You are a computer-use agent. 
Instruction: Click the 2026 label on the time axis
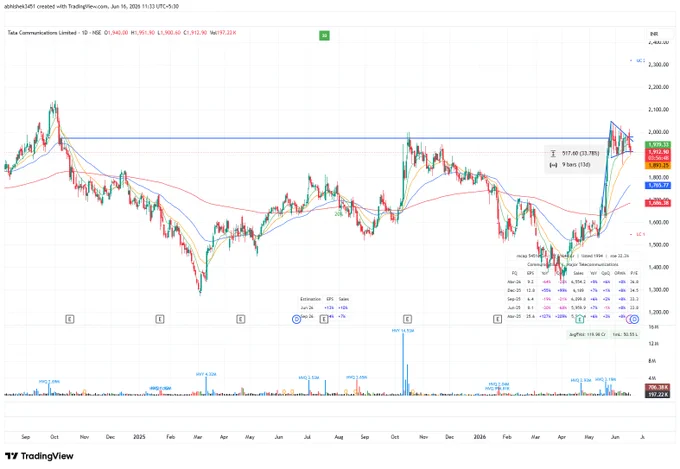pos(480,437)
